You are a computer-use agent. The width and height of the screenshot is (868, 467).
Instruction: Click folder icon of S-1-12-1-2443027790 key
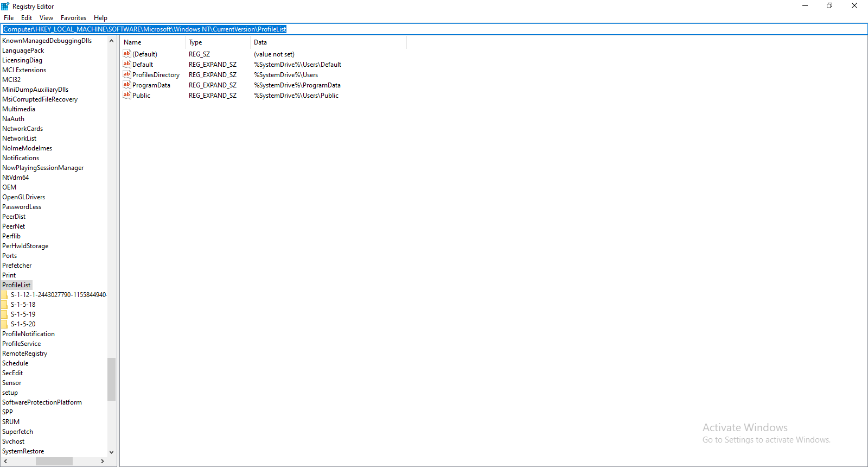pyautogui.click(x=4, y=295)
